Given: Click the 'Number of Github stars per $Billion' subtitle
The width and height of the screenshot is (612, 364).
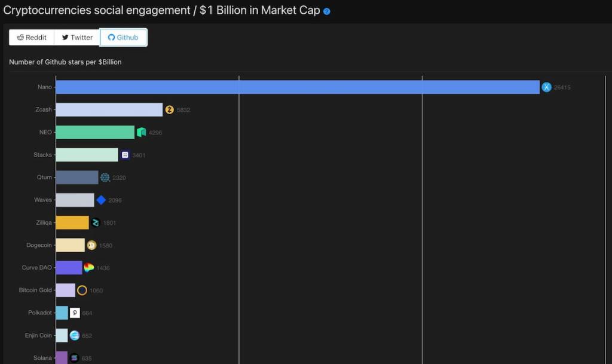Looking at the screenshot, I should point(65,62).
